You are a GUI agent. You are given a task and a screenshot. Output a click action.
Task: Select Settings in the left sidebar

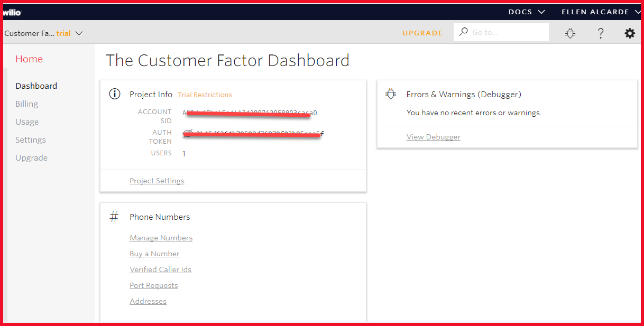(x=31, y=139)
